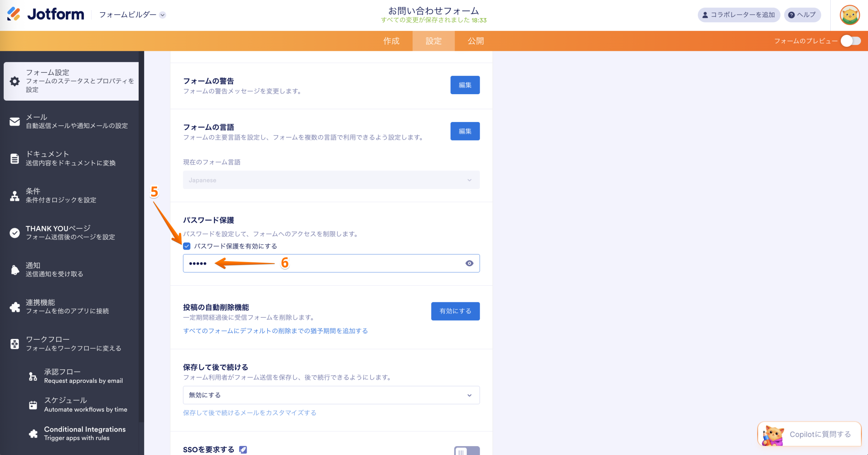Viewport: 868px width, 455px height.
Task: Click the スケジュール calendar icon
Action: 33,405
